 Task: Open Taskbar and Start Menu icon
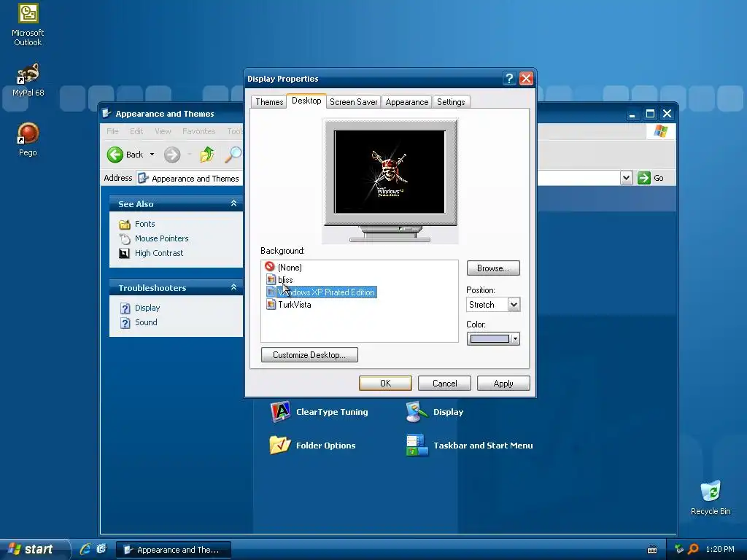417,446
